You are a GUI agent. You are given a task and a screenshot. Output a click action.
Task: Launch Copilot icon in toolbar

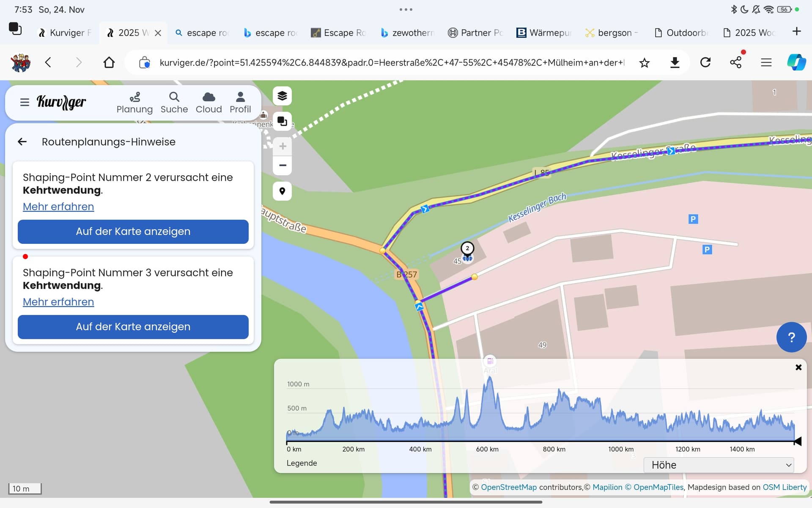796,63
